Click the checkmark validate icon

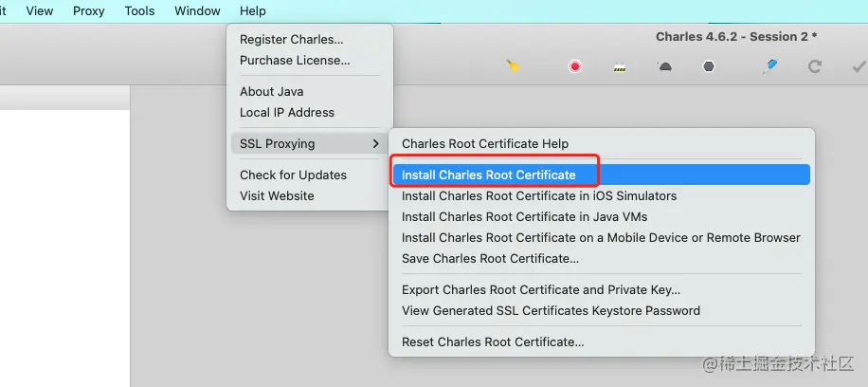[x=858, y=66]
